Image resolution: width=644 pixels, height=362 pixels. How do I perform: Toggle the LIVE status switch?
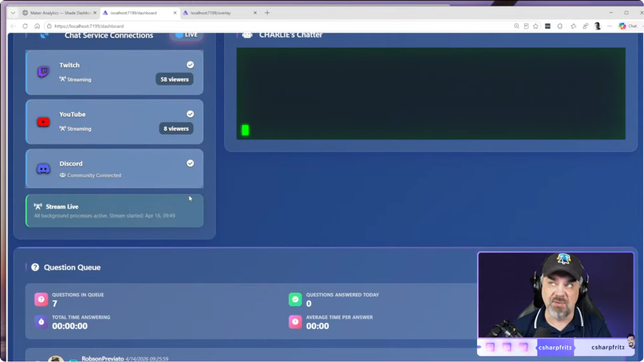[x=186, y=34]
